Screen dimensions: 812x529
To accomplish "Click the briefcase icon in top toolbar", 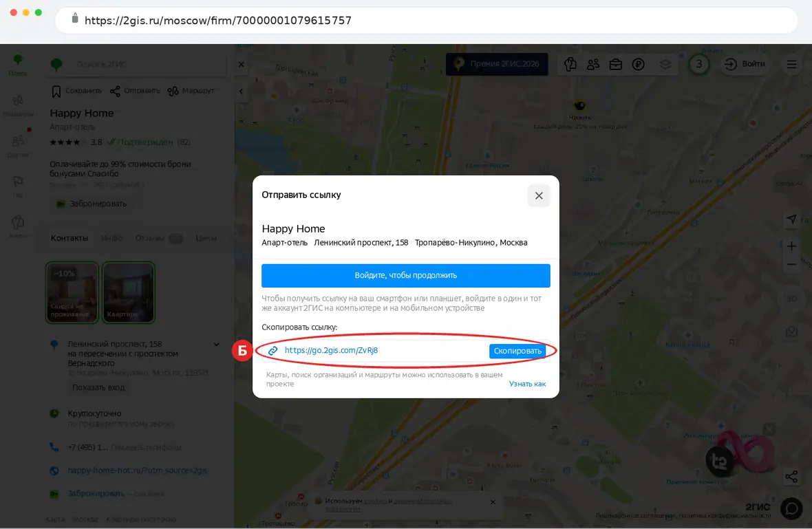I will point(616,64).
